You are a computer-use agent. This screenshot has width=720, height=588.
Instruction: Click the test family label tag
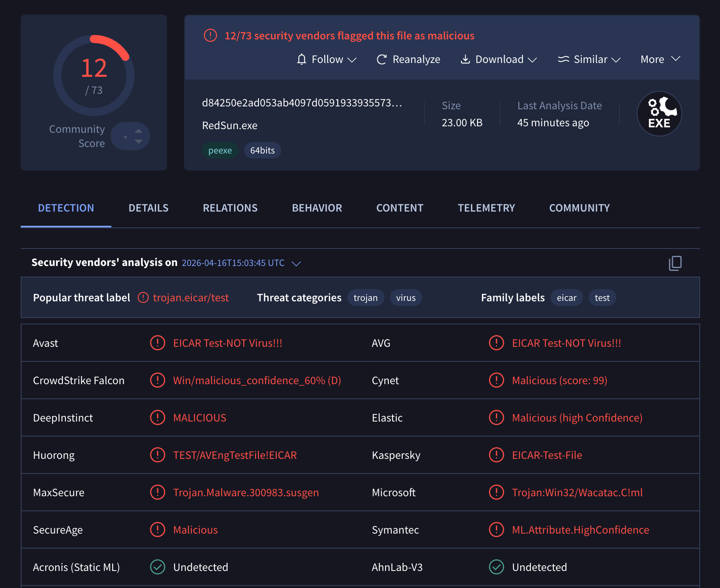[x=602, y=298]
